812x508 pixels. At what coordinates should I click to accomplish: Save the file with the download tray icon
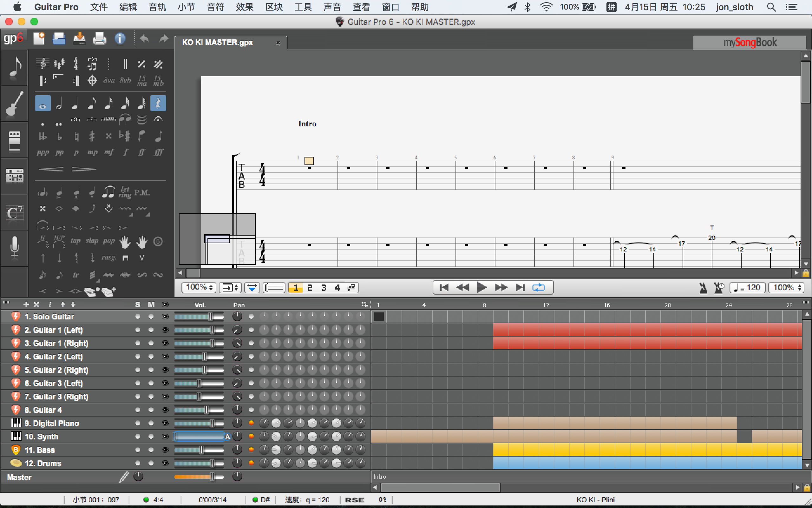click(x=79, y=39)
